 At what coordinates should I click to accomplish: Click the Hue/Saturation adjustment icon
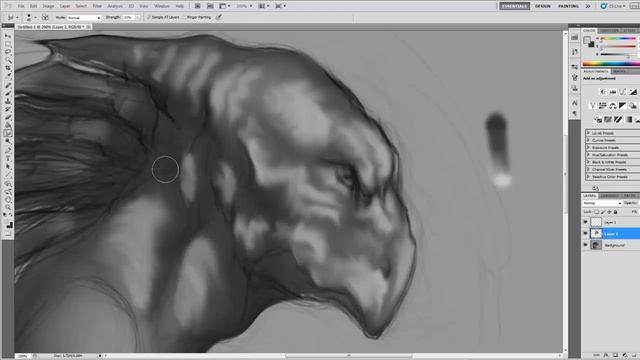[x=603, y=105]
